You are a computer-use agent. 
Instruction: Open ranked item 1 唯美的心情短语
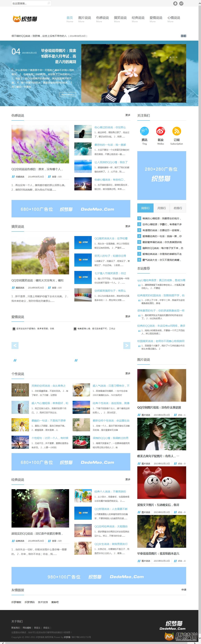click(x=161, y=218)
